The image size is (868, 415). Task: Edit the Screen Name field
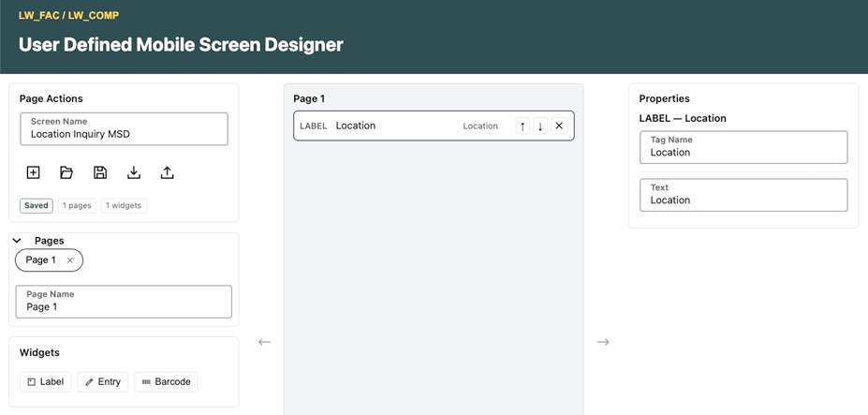coord(124,129)
